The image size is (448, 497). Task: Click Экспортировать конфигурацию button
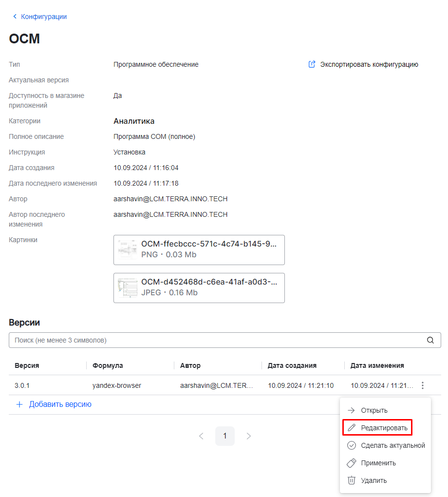click(x=369, y=64)
